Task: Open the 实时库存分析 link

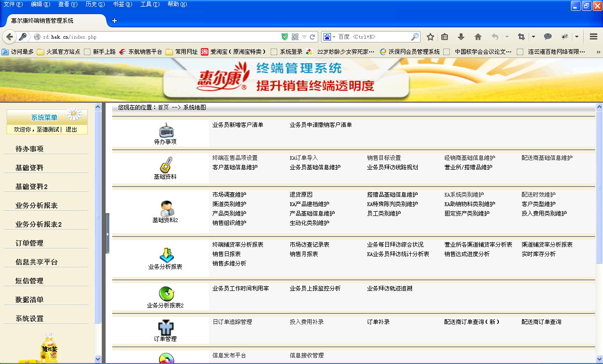Action: pyautogui.click(x=539, y=254)
